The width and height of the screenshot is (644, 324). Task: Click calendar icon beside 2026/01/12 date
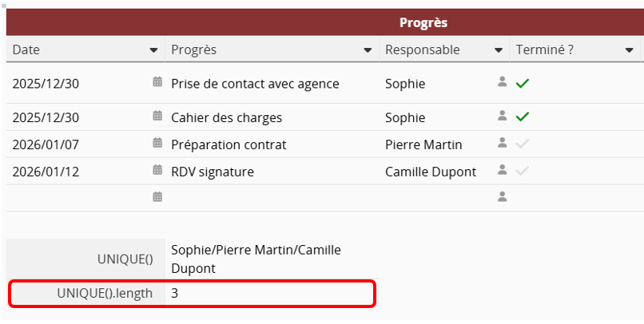click(x=157, y=171)
